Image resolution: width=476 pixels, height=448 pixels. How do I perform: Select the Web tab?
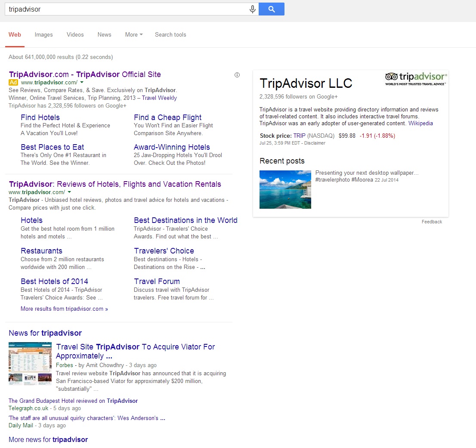(x=15, y=34)
